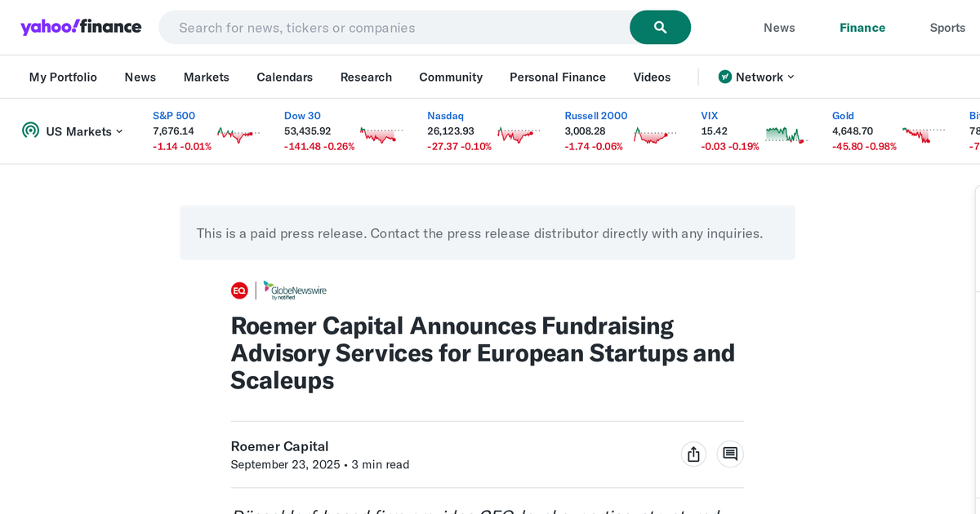Open the Community menu
Image resolution: width=980 pixels, height=514 pixels.
coord(451,77)
